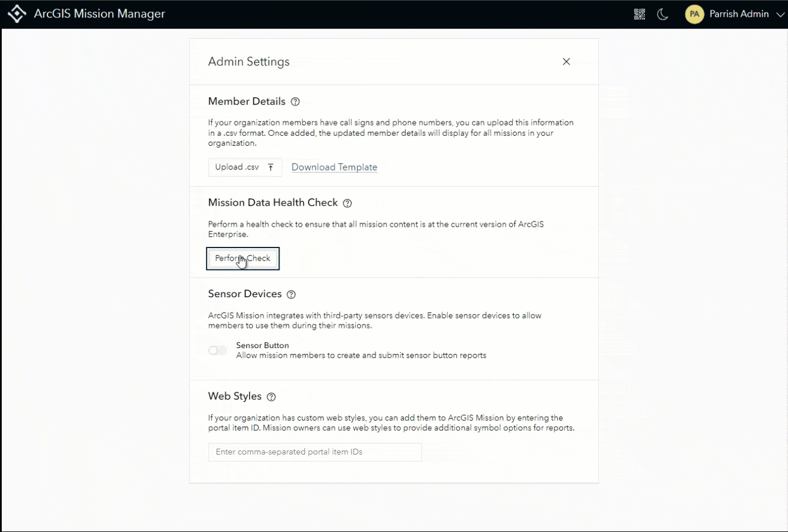Click the Member Details heading text
The image size is (788, 532).
(x=247, y=102)
